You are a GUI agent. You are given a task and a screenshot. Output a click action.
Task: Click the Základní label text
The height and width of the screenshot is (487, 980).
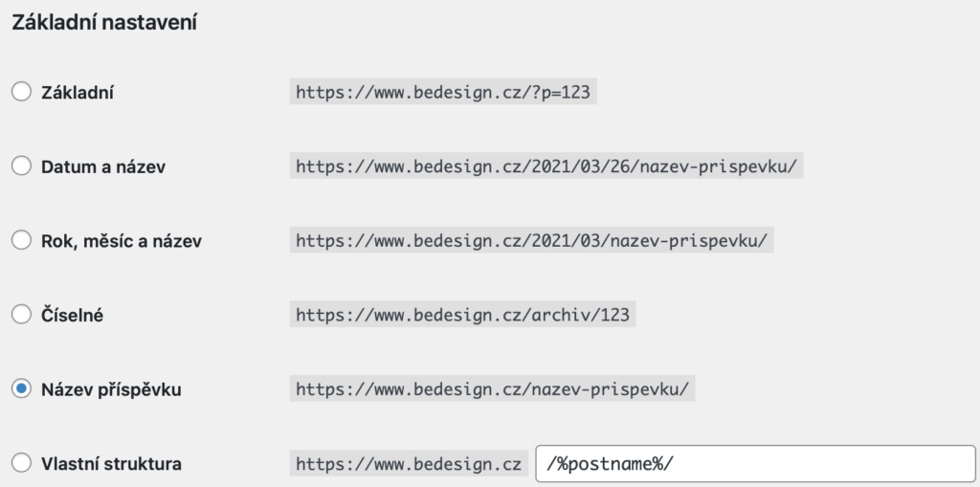78,93
